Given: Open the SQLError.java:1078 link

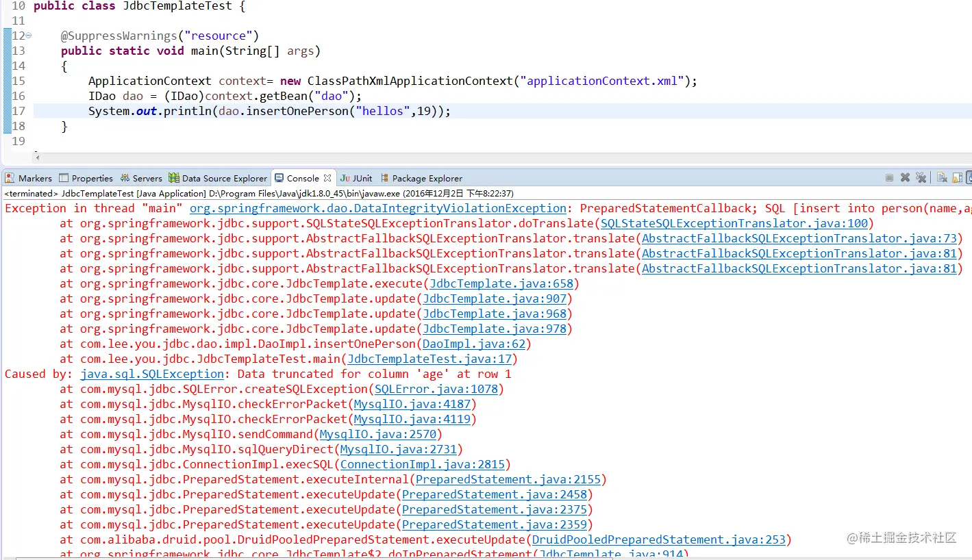Looking at the screenshot, I should [x=436, y=389].
